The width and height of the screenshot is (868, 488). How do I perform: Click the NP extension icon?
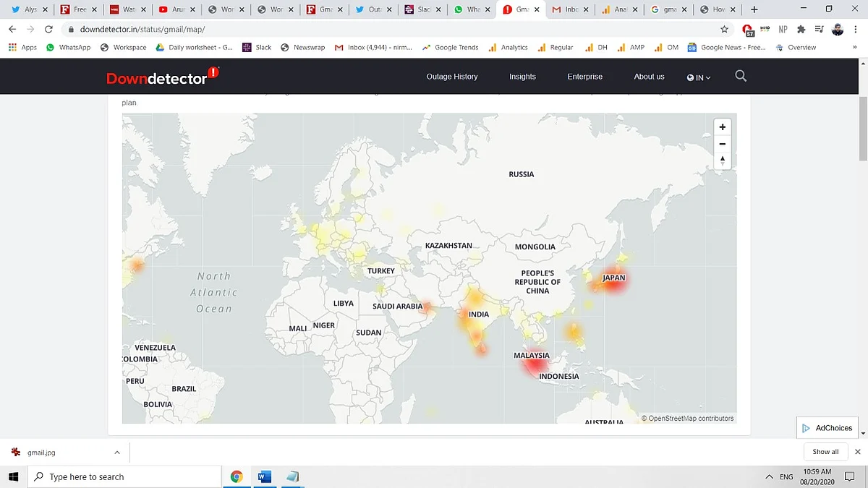(783, 29)
